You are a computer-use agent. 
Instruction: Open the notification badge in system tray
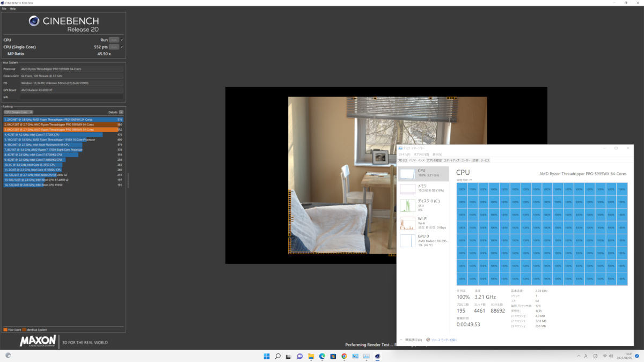click(x=637, y=356)
